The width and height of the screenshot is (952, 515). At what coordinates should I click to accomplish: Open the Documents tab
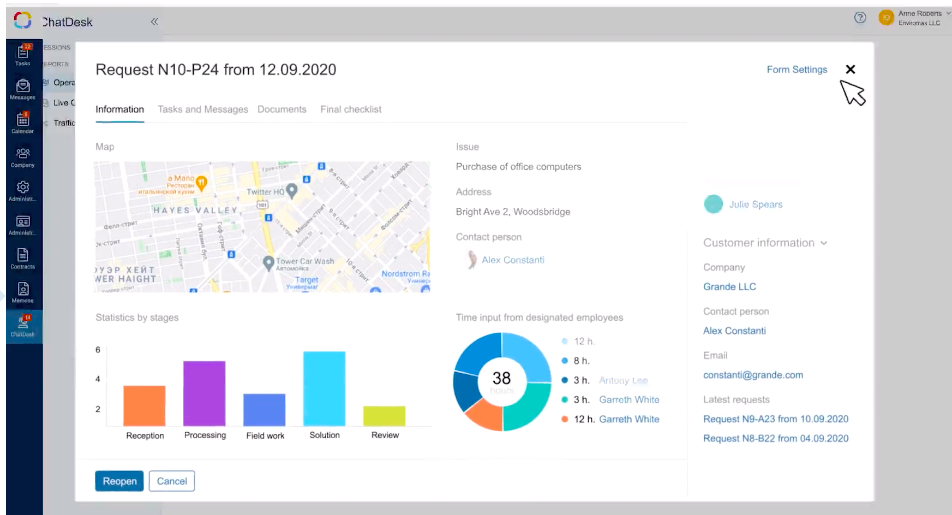coord(282,109)
